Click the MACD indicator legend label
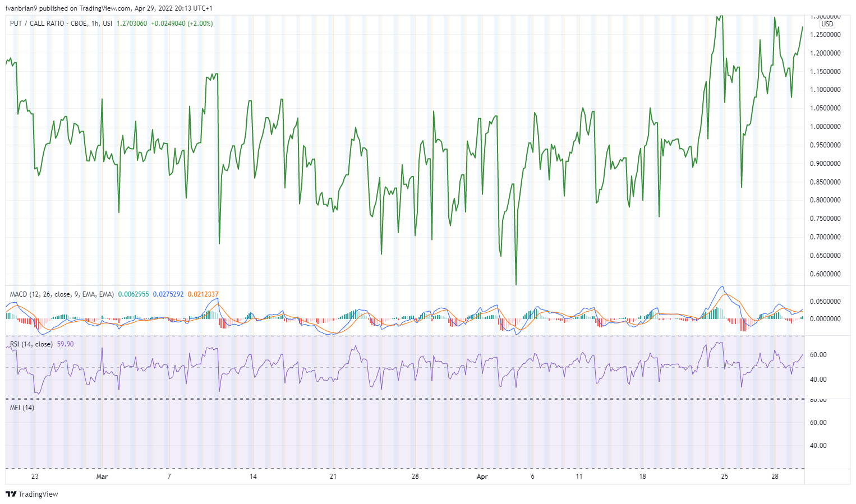Viewport: 856px width, 504px height. [x=62, y=294]
